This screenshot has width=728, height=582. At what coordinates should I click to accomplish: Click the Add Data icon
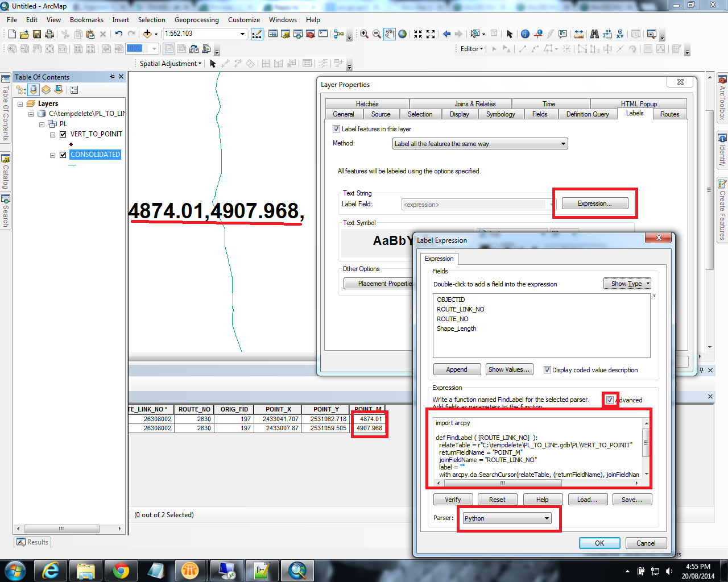click(x=147, y=34)
